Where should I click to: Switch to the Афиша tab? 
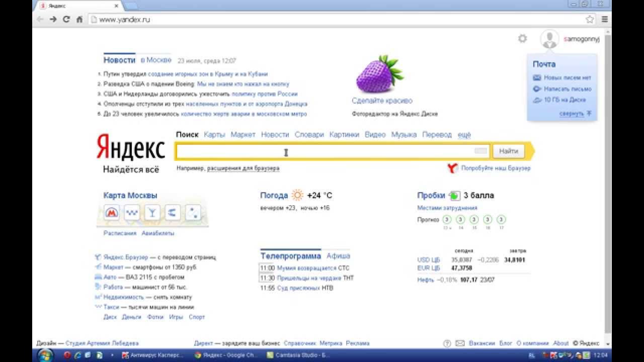[x=338, y=256]
